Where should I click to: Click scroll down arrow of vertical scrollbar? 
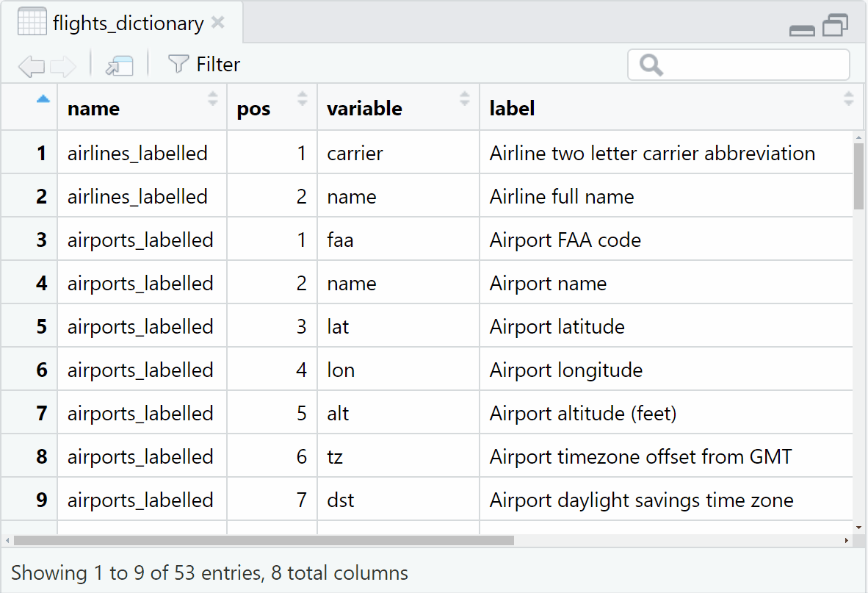click(859, 528)
